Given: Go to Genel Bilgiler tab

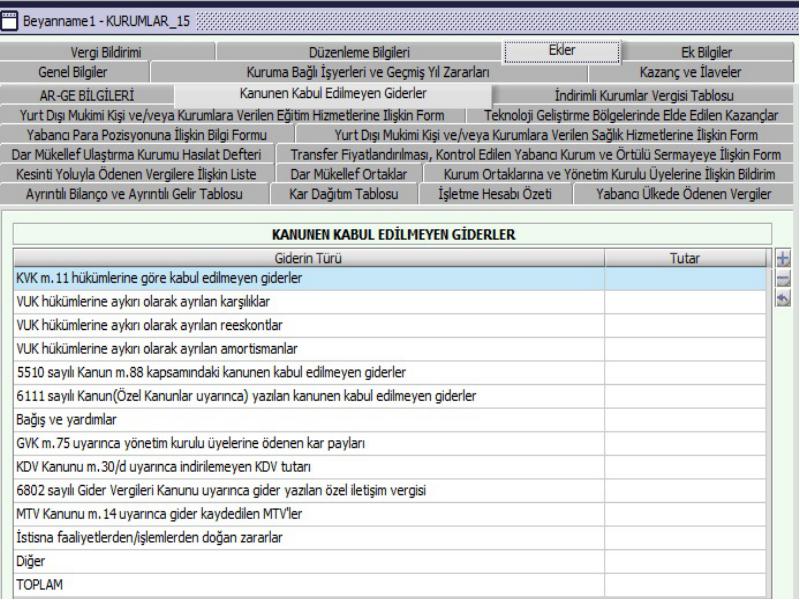Looking at the screenshot, I should click(73, 72).
